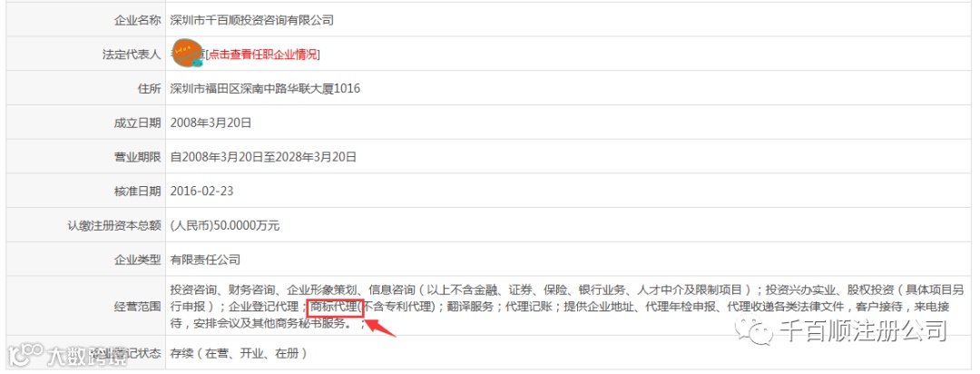This screenshot has width=980, height=374.
Task: Select status text 存续（在营、开业、在册）
Action: point(238,353)
